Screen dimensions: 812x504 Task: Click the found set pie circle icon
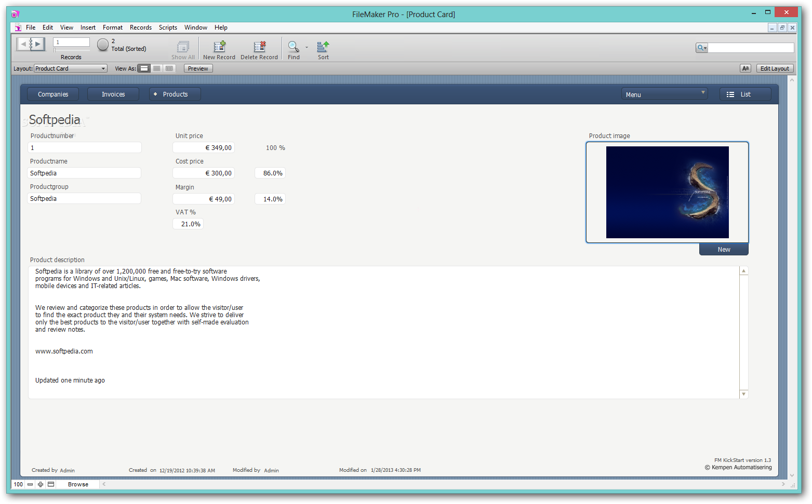click(x=103, y=45)
